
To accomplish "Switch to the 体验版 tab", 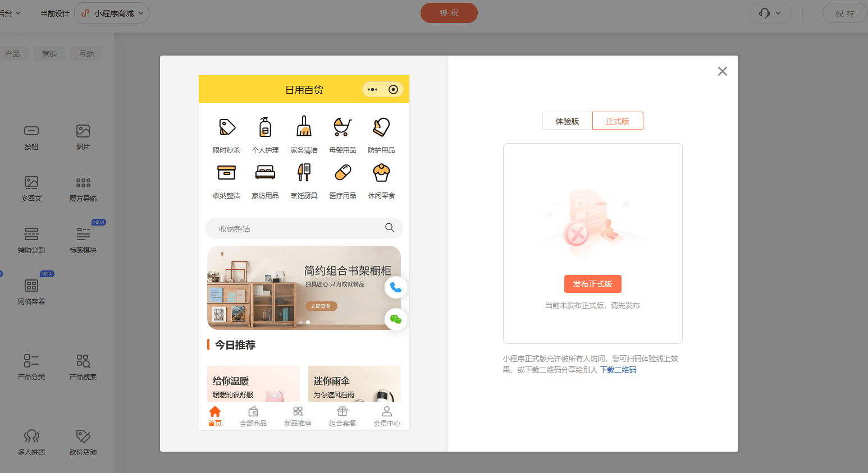I will coord(567,121).
